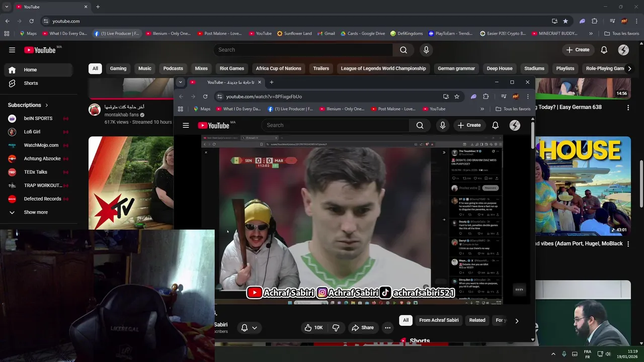Open more actions menu beside Share
This screenshot has height=362, width=644.
pos(387,328)
